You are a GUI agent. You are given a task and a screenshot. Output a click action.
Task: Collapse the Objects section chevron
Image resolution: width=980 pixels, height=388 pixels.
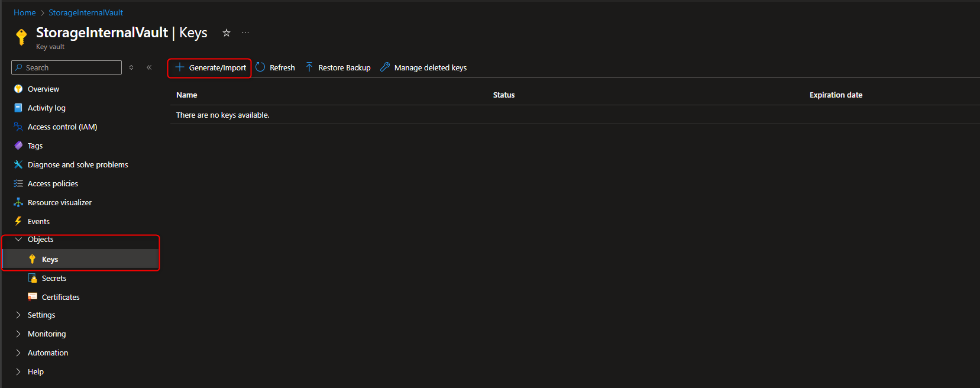coord(18,239)
